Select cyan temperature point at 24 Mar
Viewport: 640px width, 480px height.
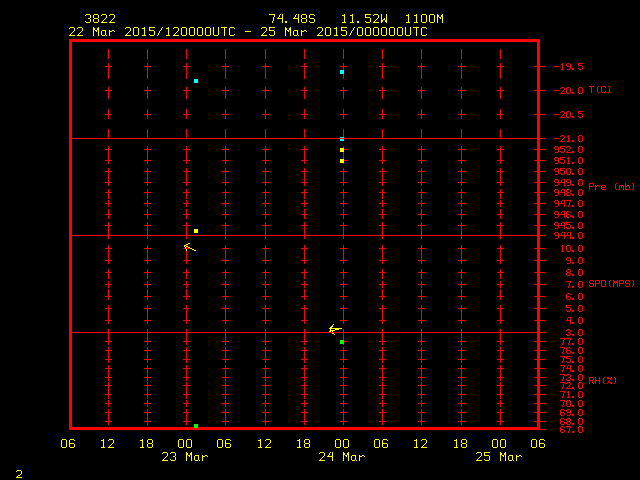coord(342,72)
